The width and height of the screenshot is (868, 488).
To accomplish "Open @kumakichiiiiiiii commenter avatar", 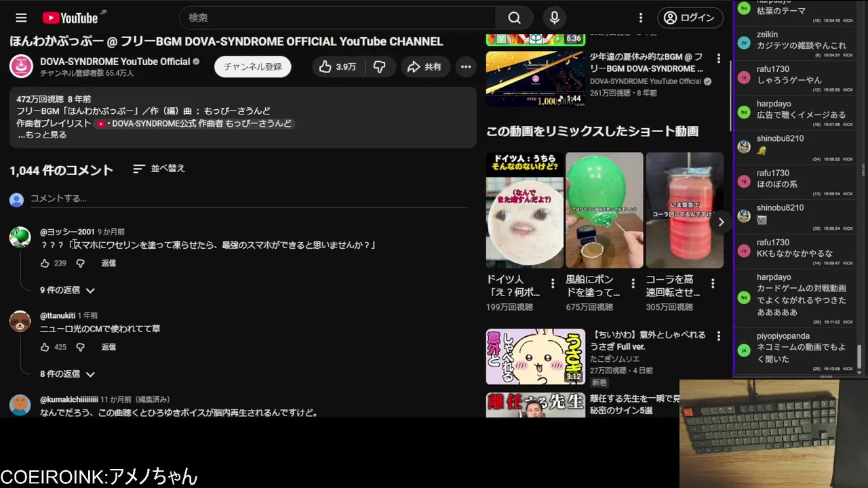I will (20, 405).
